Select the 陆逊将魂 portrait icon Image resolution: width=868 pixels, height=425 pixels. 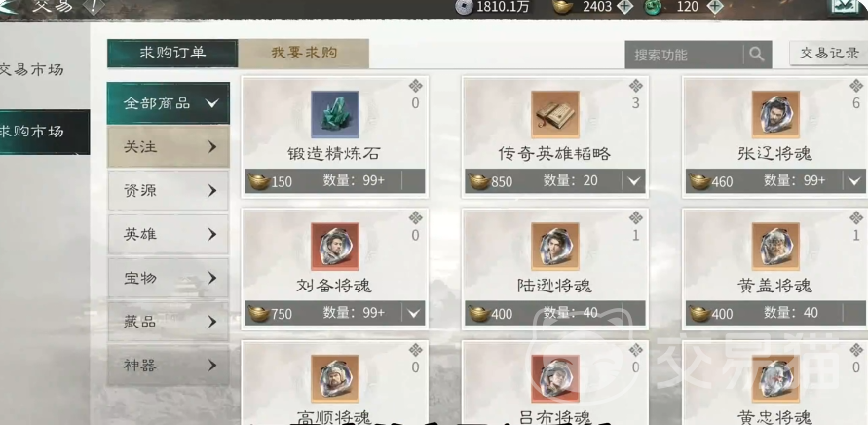(555, 247)
